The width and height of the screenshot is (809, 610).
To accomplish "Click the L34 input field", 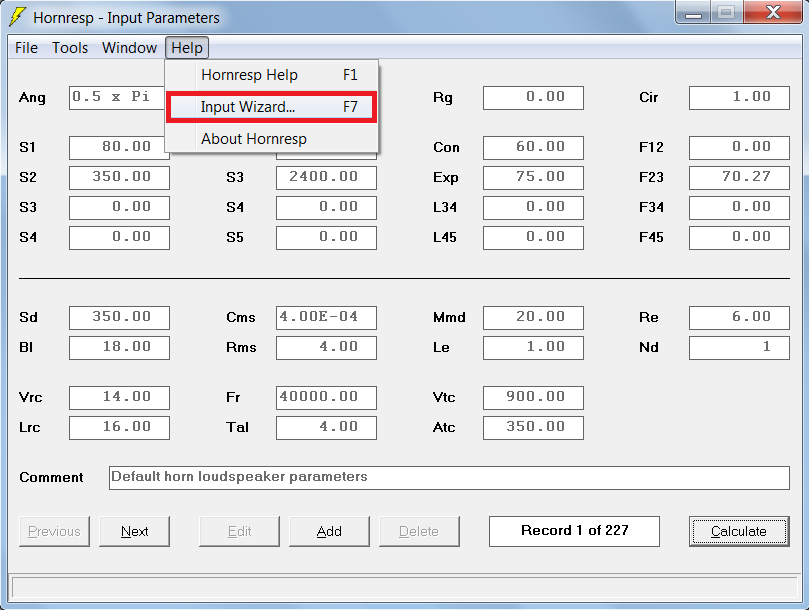I will pos(533,207).
